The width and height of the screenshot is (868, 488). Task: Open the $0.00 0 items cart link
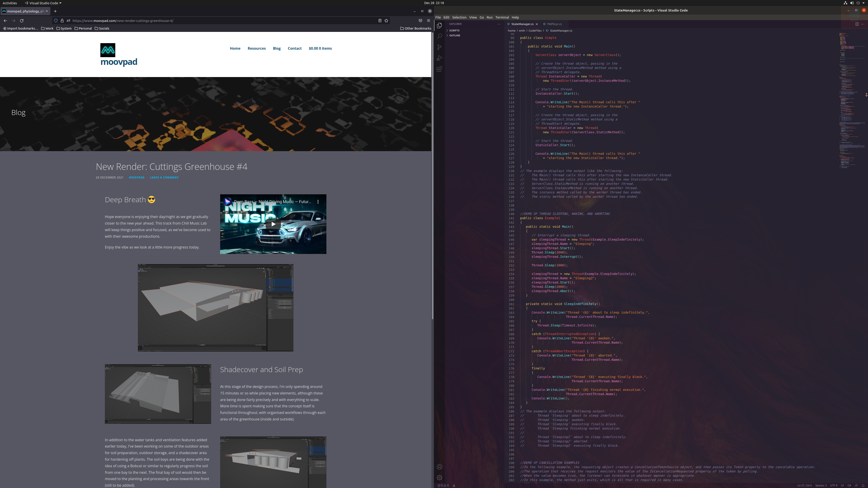pyautogui.click(x=320, y=48)
